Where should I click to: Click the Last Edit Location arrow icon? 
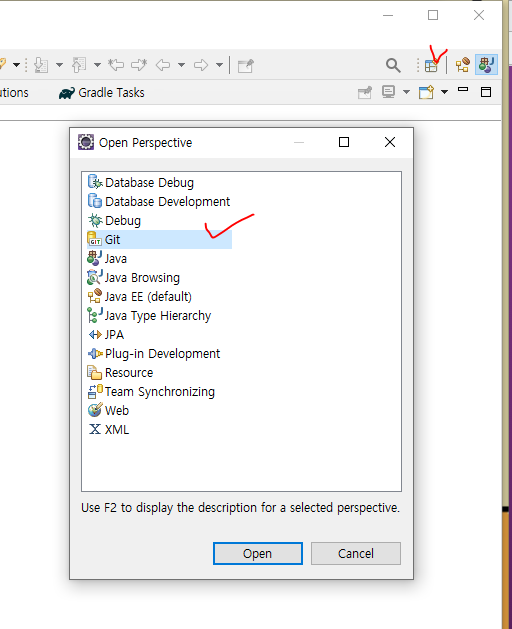(x=116, y=65)
